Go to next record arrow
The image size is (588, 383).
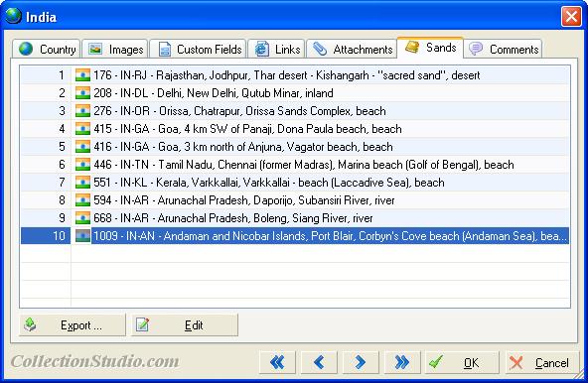pyautogui.click(x=361, y=362)
